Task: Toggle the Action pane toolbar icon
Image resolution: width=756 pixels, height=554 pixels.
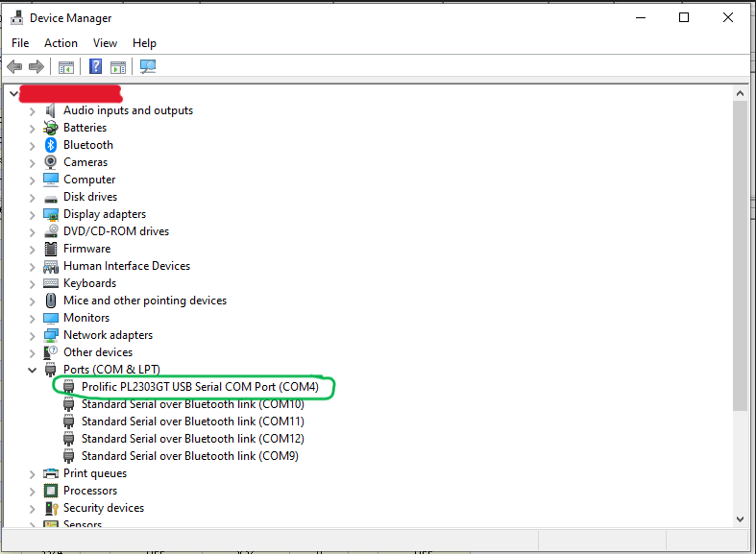Action: (x=117, y=67)
